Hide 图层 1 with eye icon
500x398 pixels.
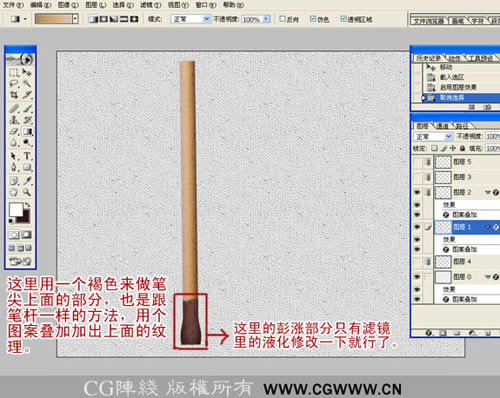417,227
